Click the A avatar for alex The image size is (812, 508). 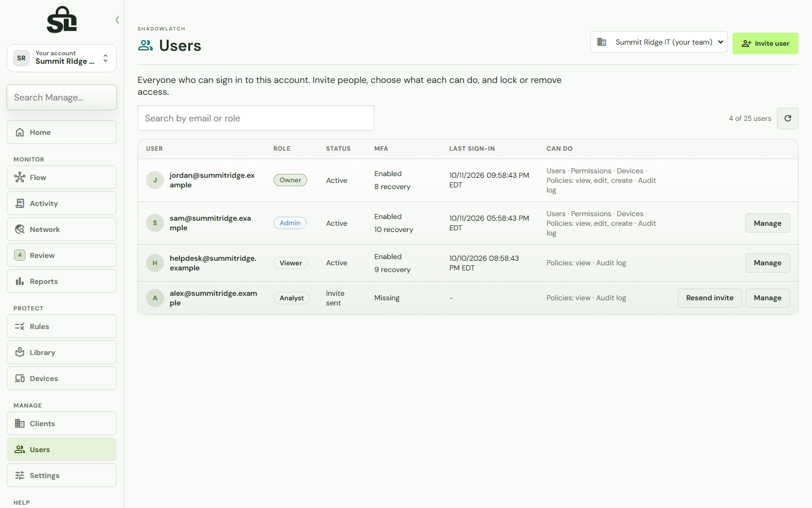155,298
